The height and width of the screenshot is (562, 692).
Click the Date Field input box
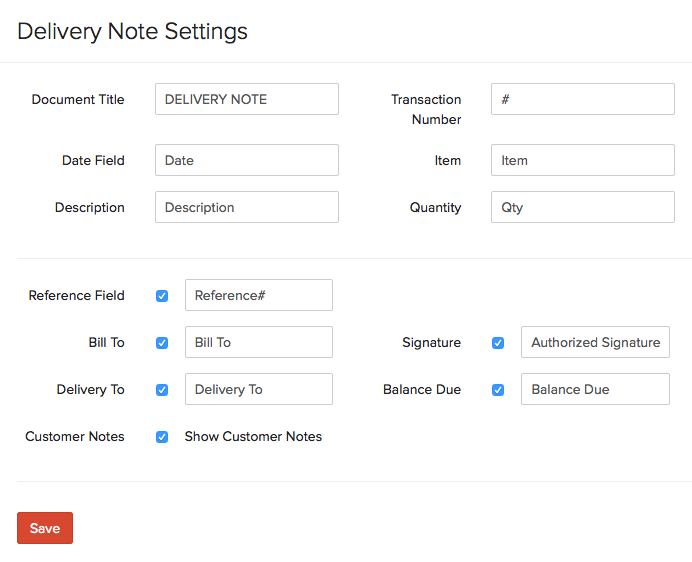pos(246,160)
